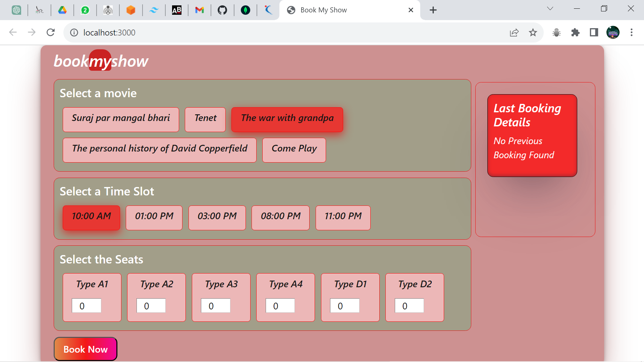Viewport: 644px width, 362px height.
Task: Switch to the ChatGPT pinned tab
Action: pos(16,10)
